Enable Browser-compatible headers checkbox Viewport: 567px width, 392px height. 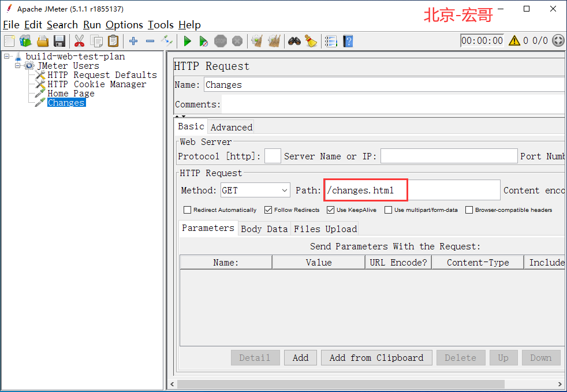click(469, 210)
